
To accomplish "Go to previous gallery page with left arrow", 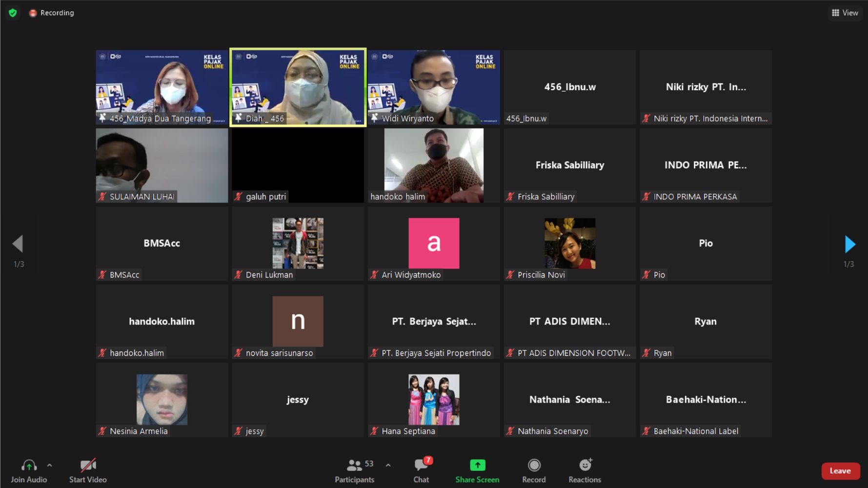I will [18, 244].
